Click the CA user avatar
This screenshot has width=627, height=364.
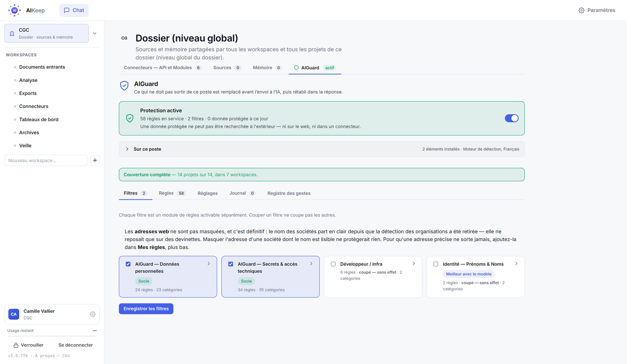(14, 314)
